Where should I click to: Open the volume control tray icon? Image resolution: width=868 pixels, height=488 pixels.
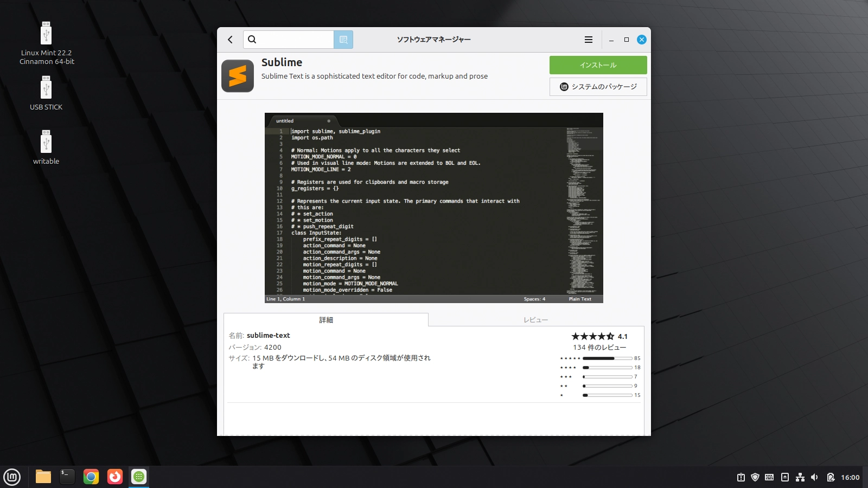point(814,478)
